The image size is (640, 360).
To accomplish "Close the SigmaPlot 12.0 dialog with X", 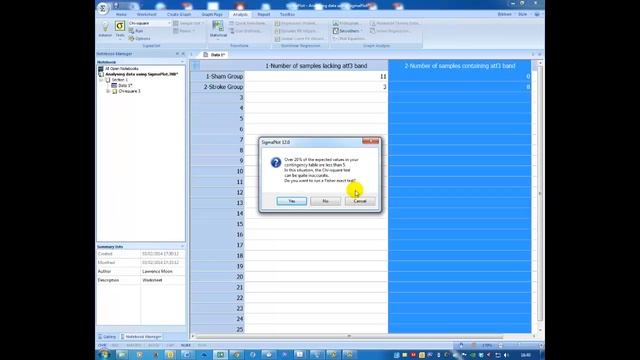I will click(371, 142).
